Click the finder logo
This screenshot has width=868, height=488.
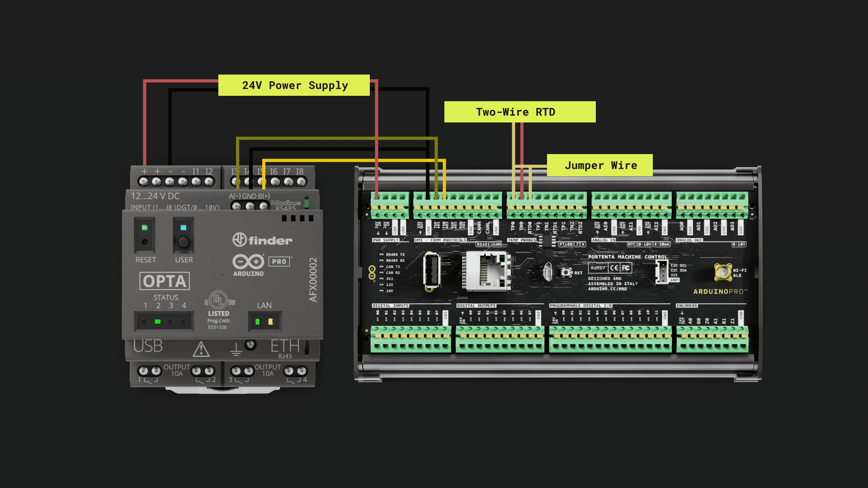(x=262, y=240)
